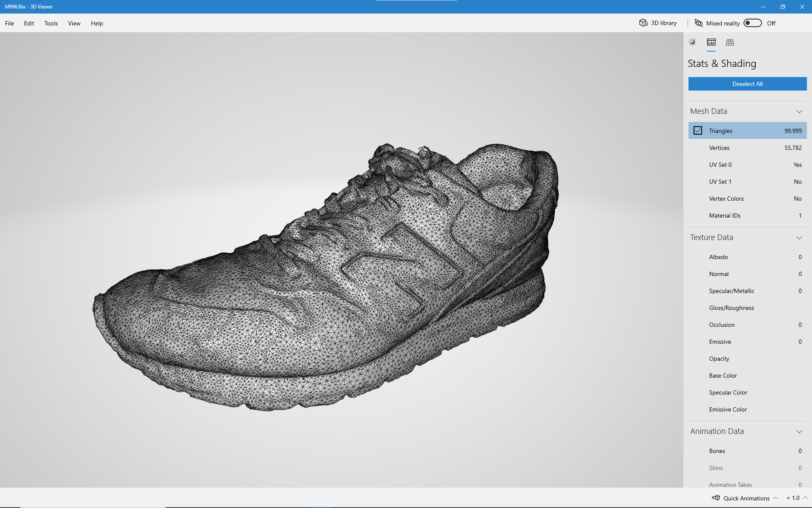Restore down the 3D Viewer window

(782, 7)
